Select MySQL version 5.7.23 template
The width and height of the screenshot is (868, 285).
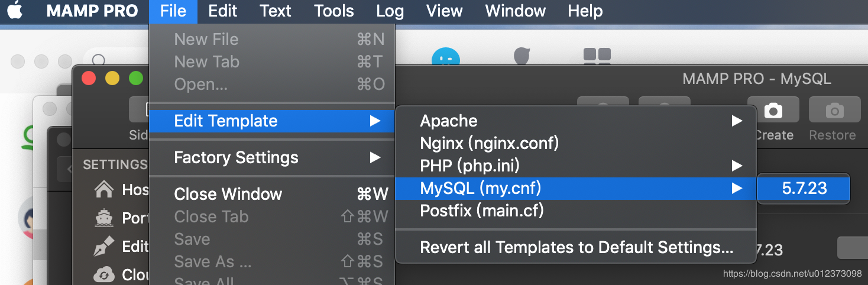(804, 189)
